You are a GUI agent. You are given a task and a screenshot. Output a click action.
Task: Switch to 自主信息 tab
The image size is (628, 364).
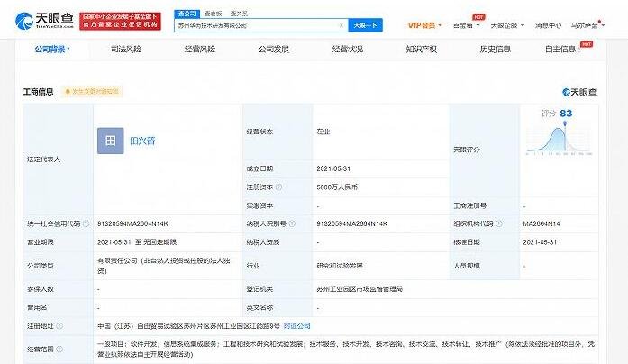click(x=563, y=50)
